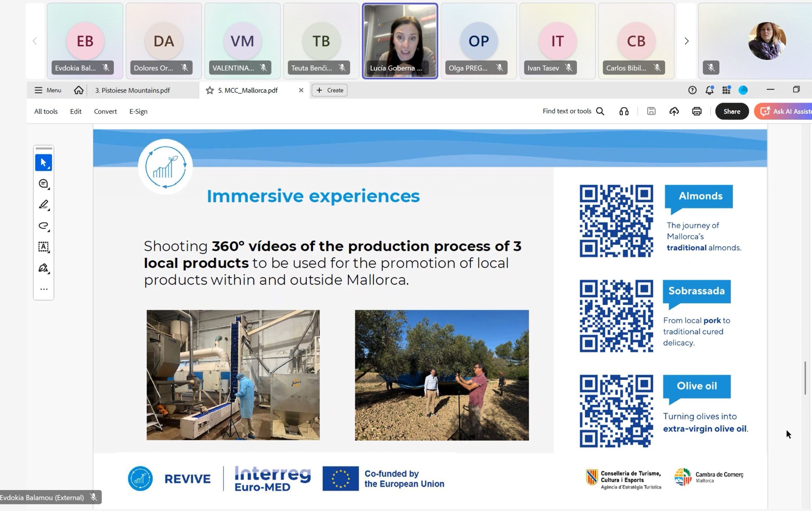Viewport: 812px width, 511px height.
Task: Click the Share button
Action: (731, 111)
